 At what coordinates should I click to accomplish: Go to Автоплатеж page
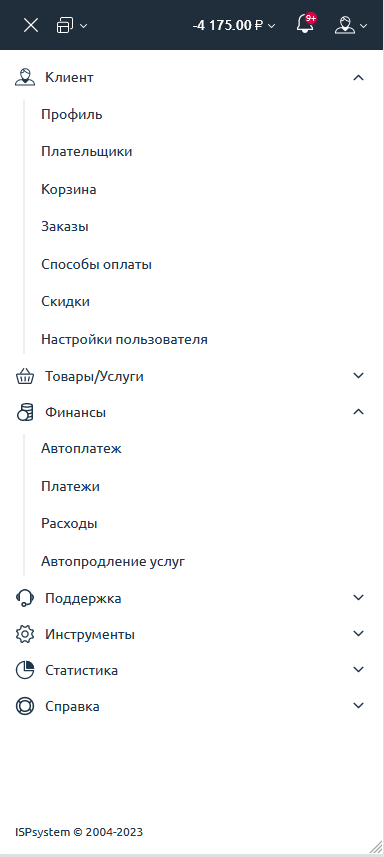81,449
